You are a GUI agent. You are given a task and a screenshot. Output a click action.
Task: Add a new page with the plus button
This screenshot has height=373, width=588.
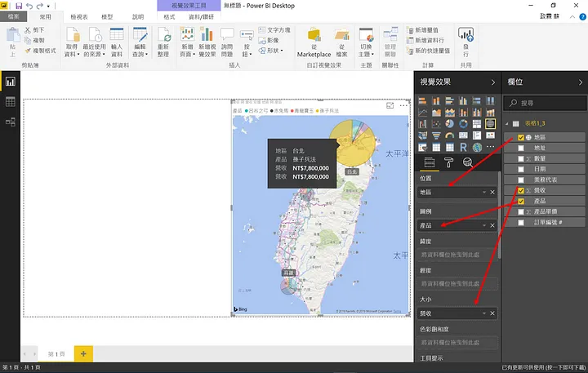tap(83, 353)
